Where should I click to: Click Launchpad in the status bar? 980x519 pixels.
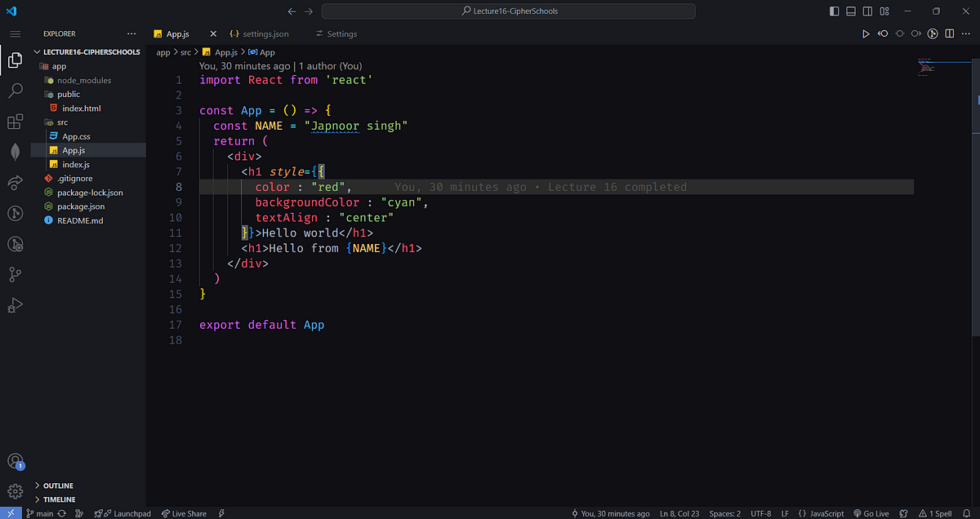pyautogui.click(x=123, y=513)
